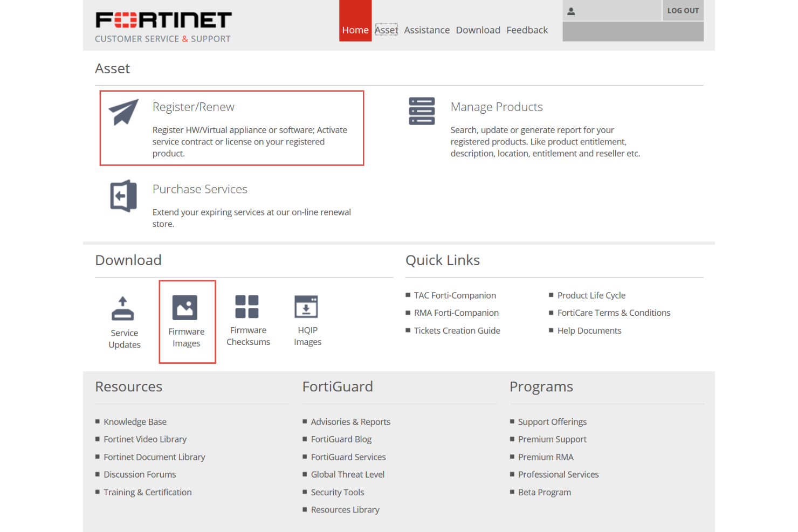
Task: Click the Firmware Images label
Action: tap(187, 337)
